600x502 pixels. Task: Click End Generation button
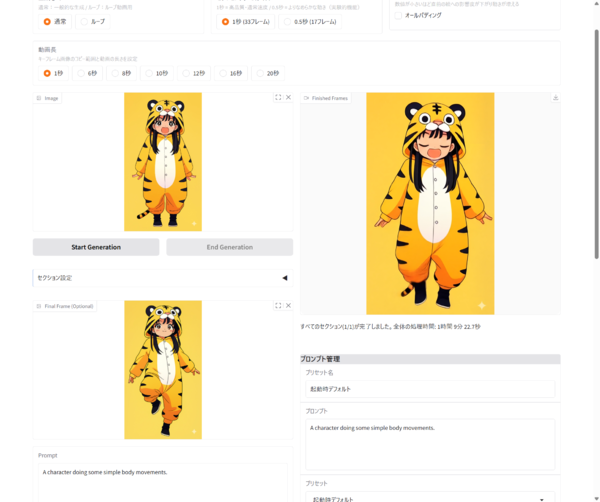(230, 247)
